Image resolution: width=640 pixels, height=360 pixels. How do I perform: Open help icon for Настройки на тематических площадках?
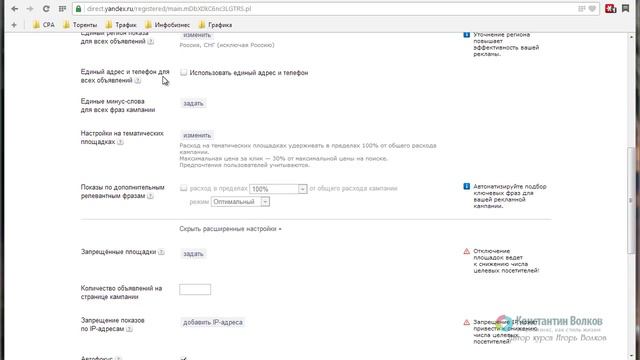[120, 142]
